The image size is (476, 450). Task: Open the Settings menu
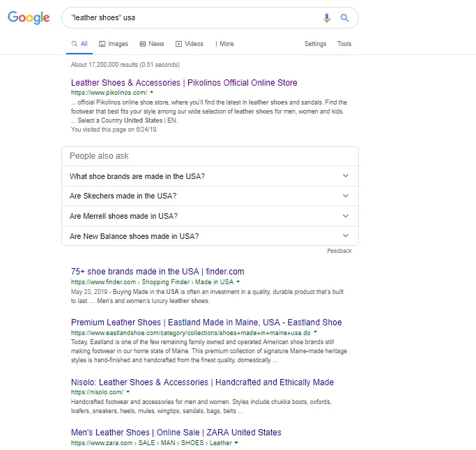pos(315,44)
